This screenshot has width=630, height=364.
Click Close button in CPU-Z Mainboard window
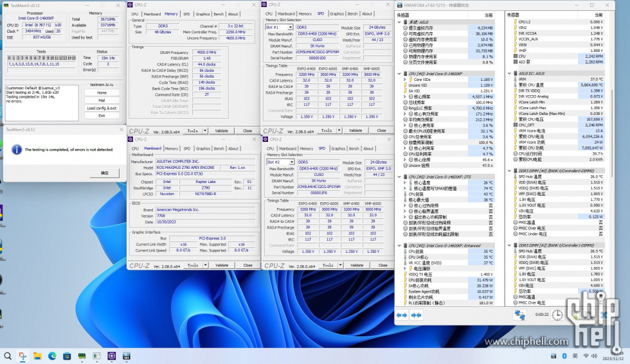[x=248, y=265]
